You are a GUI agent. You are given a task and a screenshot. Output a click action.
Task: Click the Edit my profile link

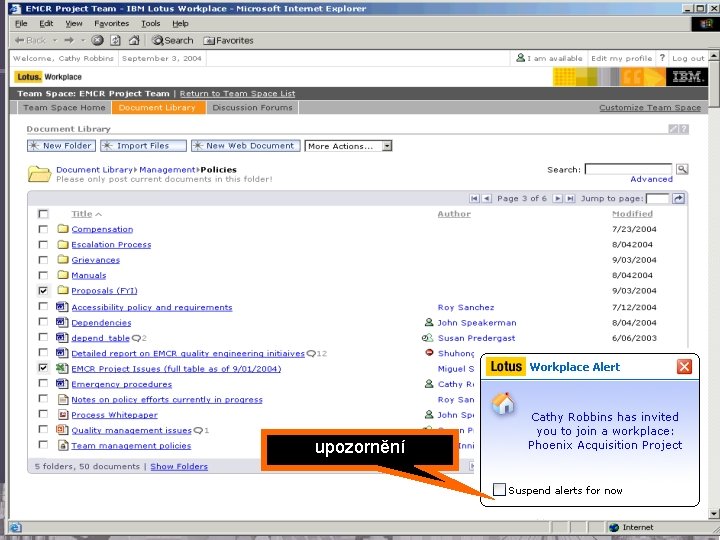(621, 58)
